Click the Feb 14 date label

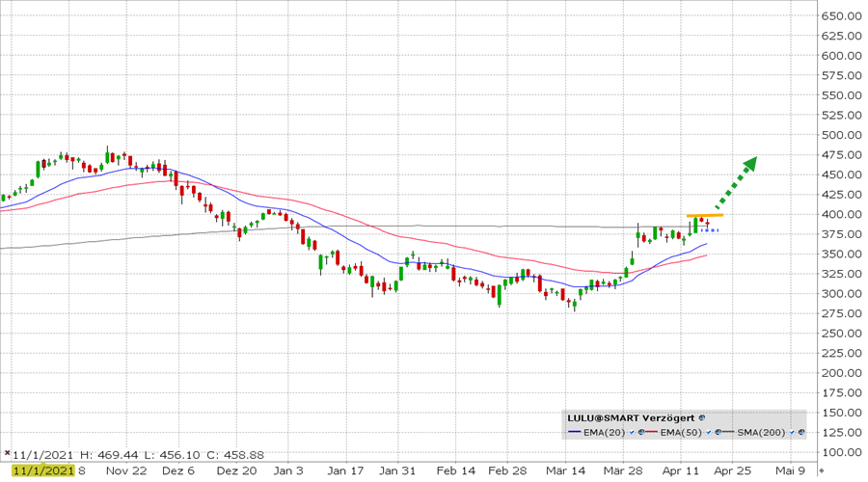455,470
